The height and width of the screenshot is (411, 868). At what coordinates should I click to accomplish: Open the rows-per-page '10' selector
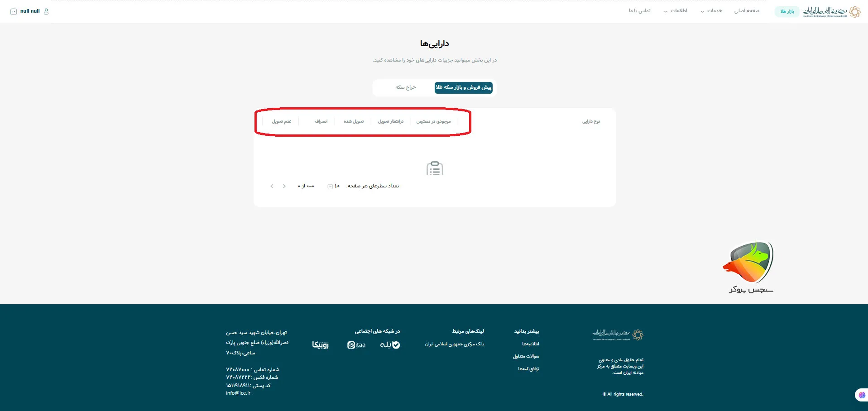click(334, 186)
